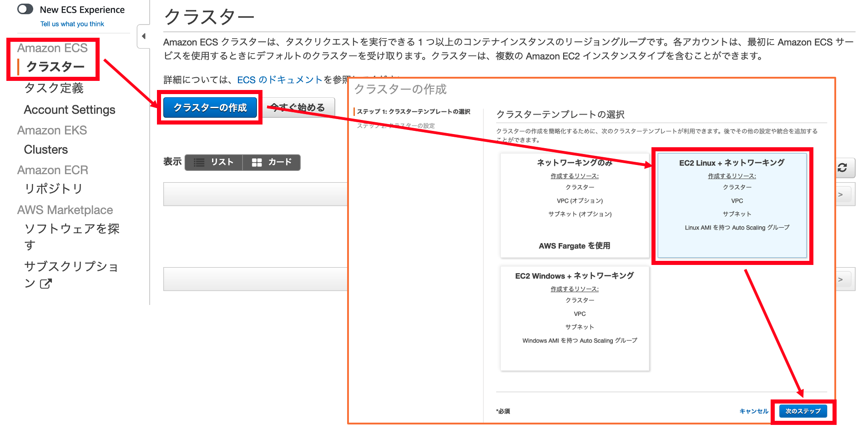Click the Amazon ECS sidebar heading
The height and width of the screenshot is (429, 868).
(52, 48)
